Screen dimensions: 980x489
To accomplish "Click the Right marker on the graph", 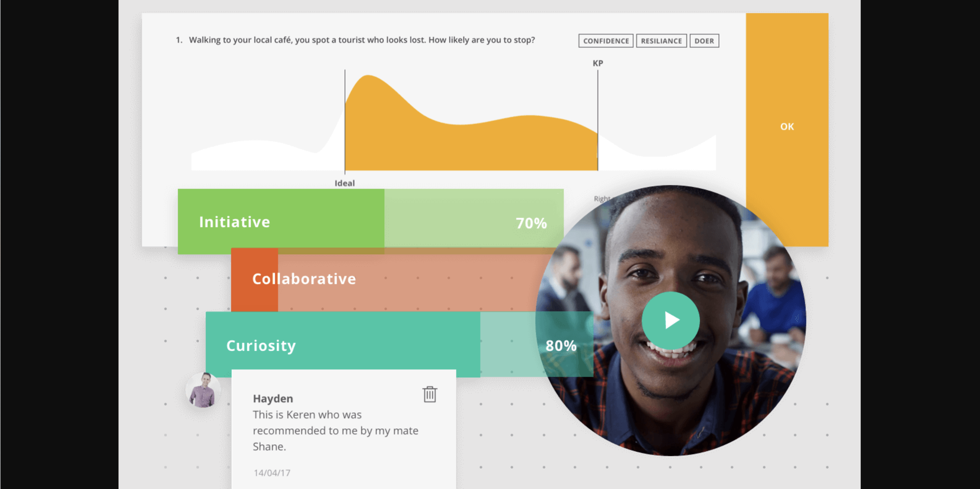I will (x=597, y=198).
